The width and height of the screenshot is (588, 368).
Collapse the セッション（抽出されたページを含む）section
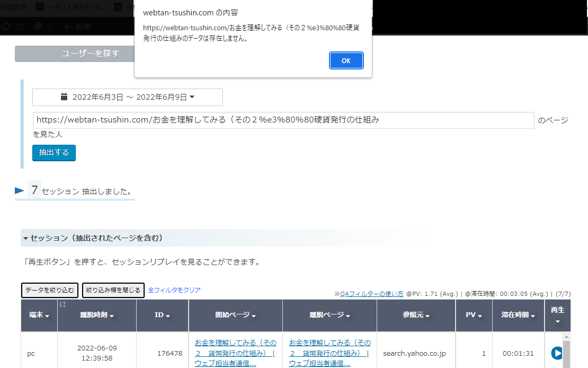tap(25, 238)
